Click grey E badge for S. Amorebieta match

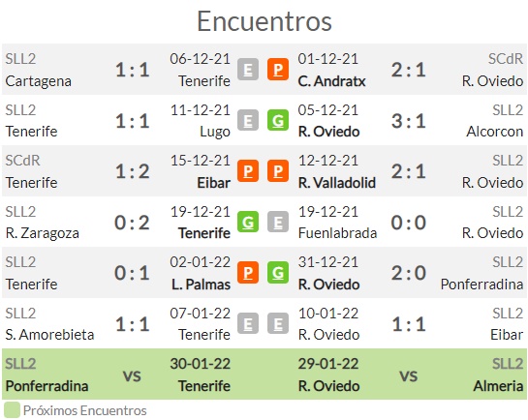point(248,323)
